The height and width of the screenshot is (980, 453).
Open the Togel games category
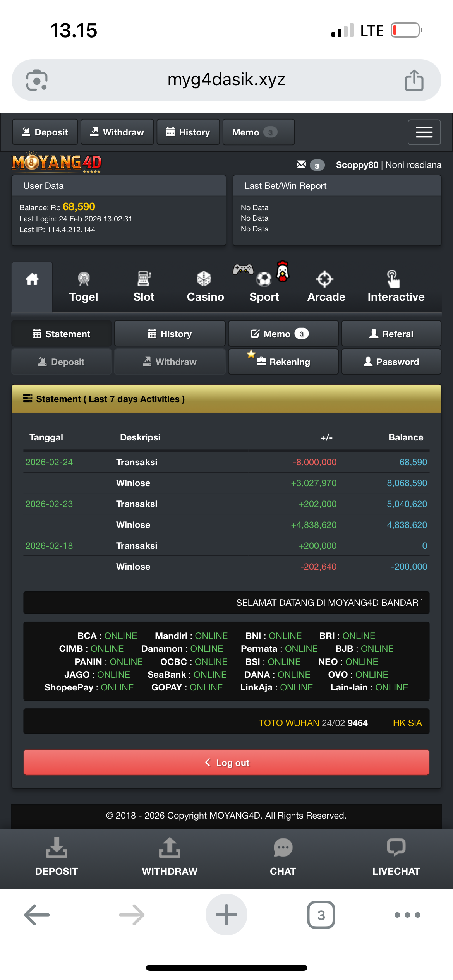[84, 287]
